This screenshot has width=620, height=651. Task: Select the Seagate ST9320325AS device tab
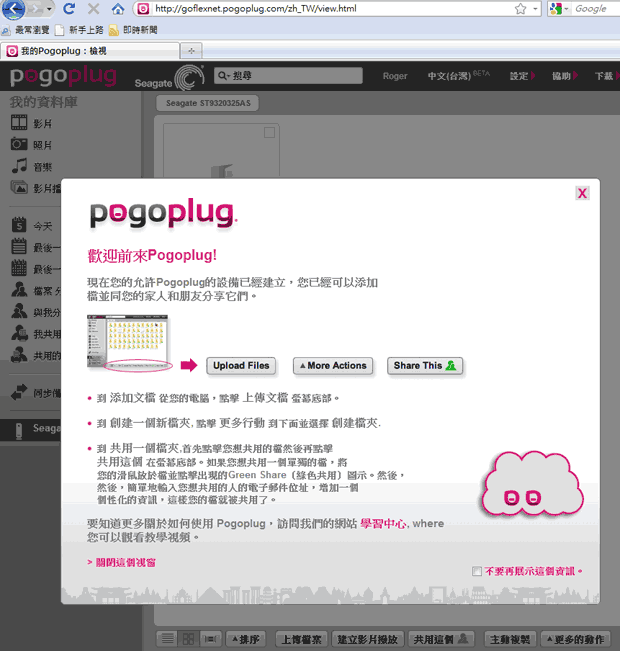click(x=208, y=103)
